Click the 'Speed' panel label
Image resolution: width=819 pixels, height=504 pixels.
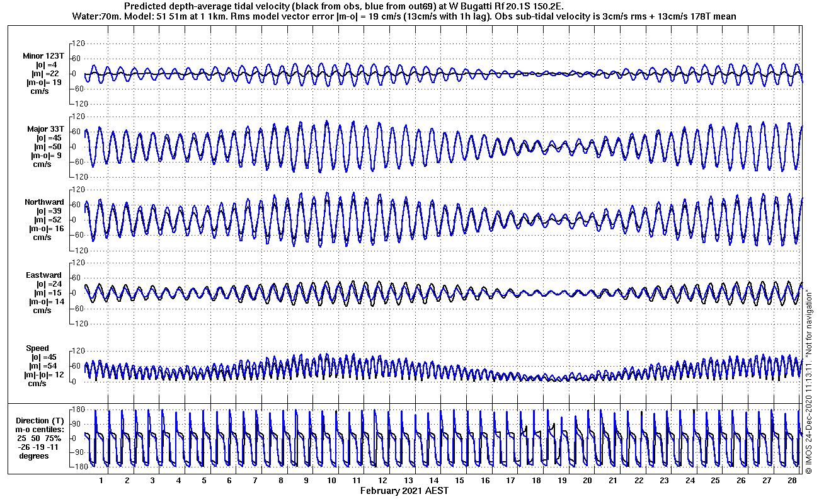(x=37, y=348)
